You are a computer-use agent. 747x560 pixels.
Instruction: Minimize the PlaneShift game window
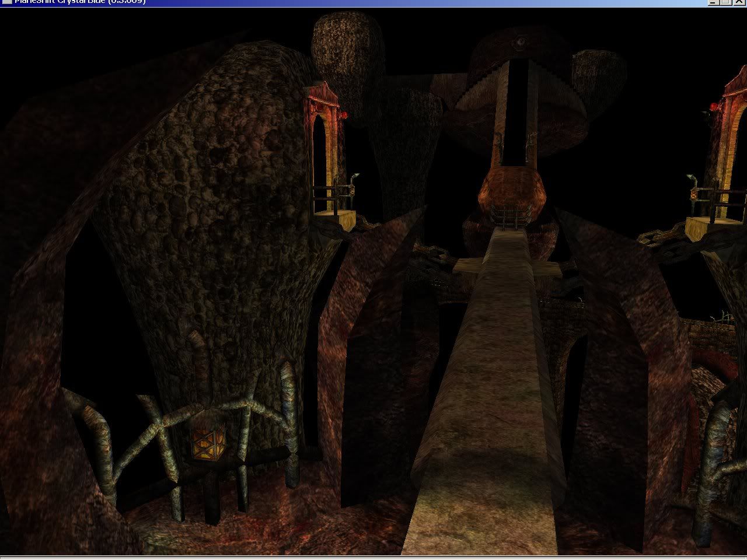(714, 2)
